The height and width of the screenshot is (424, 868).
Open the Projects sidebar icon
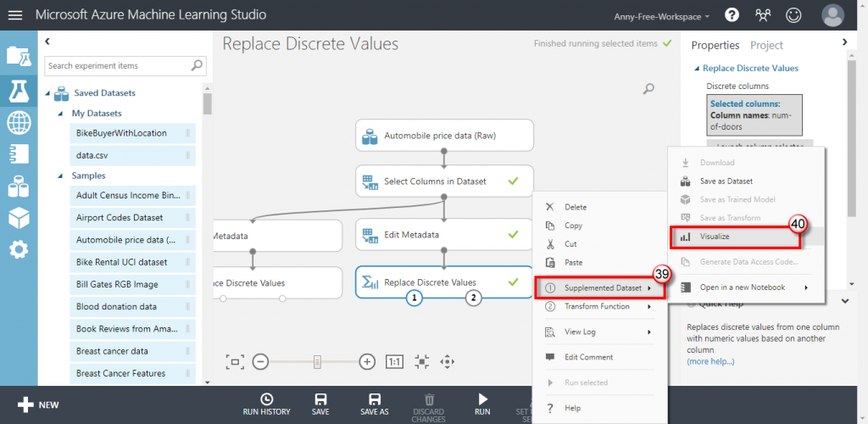[x=19, y=56]
